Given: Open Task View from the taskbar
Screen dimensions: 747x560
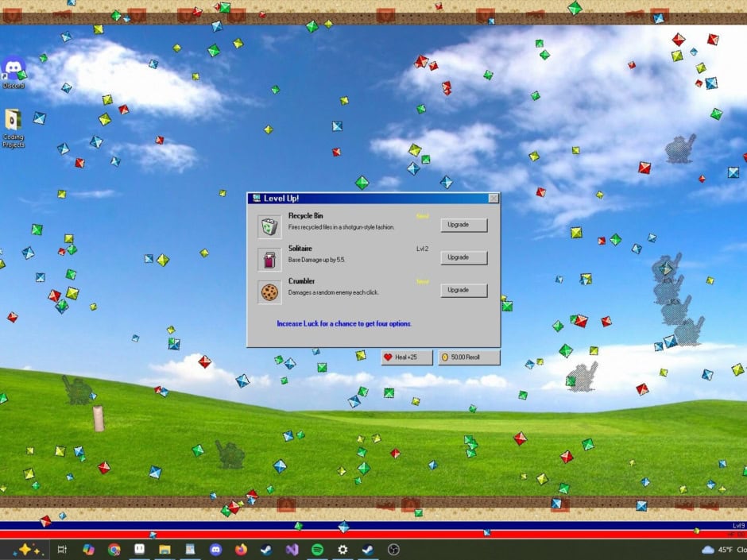Looking at the screenshot, I should tap(63, 550).
